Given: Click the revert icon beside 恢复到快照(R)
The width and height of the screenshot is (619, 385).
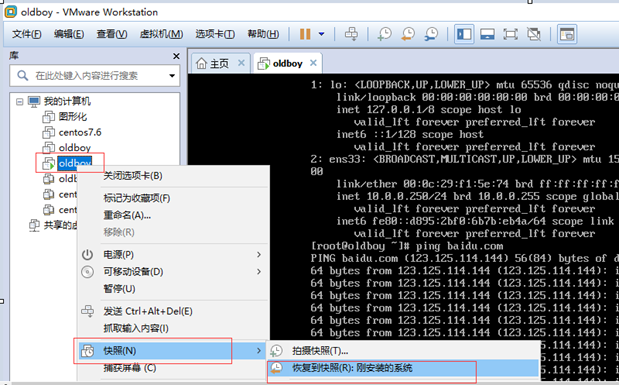Looking at the screenshot, I should (276, 368).
